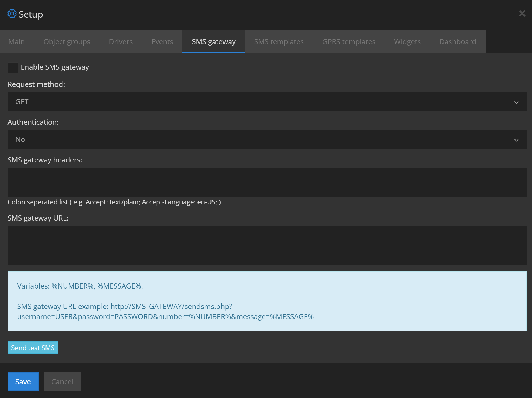Go to the Events tab
Viewport: 532px width, 398px height.
(162, 42)
